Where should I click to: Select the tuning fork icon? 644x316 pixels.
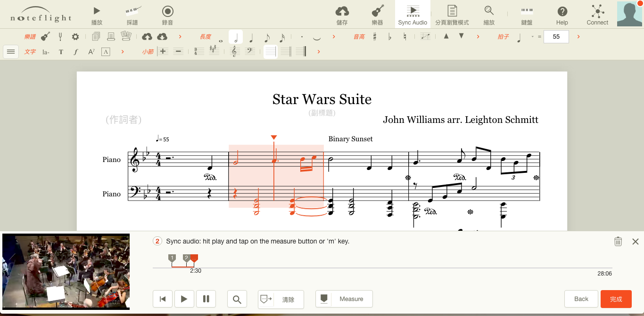[60, 37]
